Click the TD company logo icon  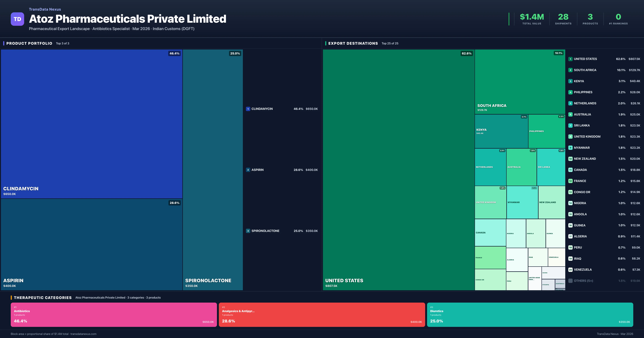tap(17, 19)
